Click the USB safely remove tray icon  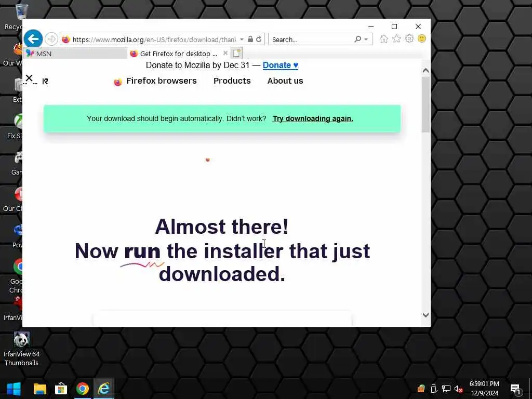[x=434, y=389]
